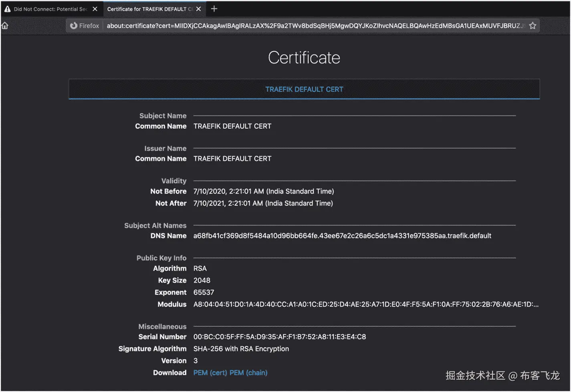Click the Validity section label

[x=174, y=181]
